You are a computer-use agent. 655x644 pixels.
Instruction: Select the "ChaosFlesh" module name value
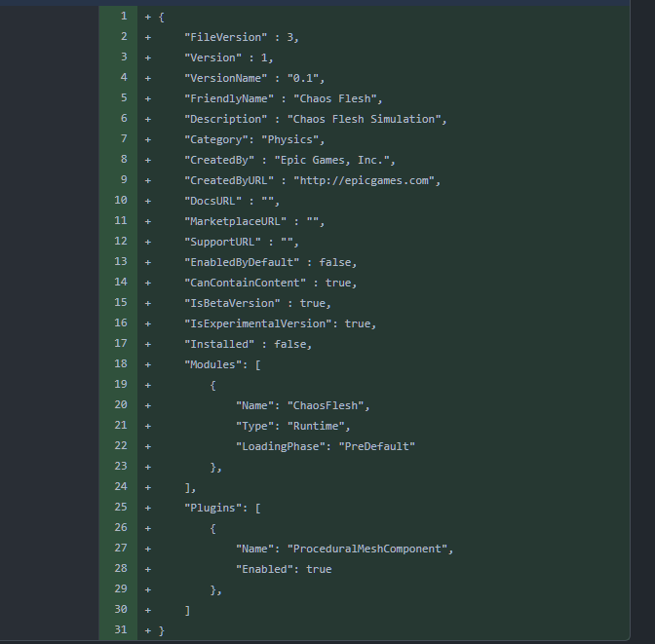point(326,405)
